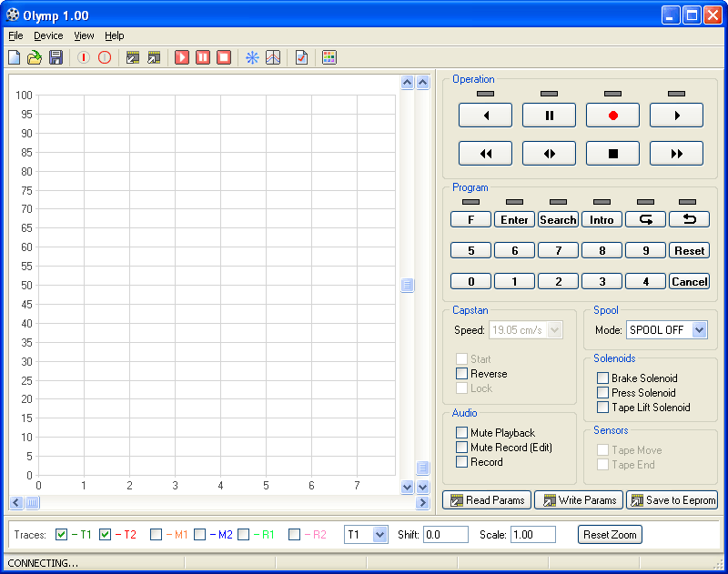Click the Fast Forward operation button

coord(676,153)
